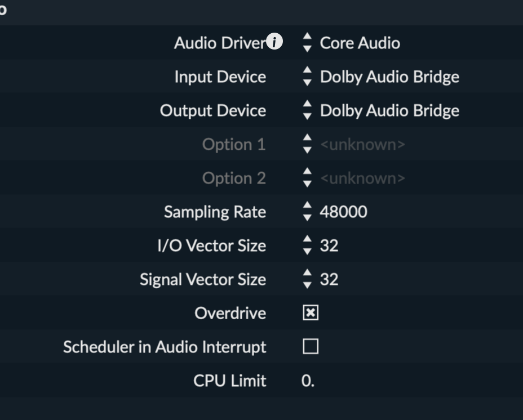Open the Signal Vector Size arrows
Viewport: 523px width, 420px height.
[x=307, y=279]
